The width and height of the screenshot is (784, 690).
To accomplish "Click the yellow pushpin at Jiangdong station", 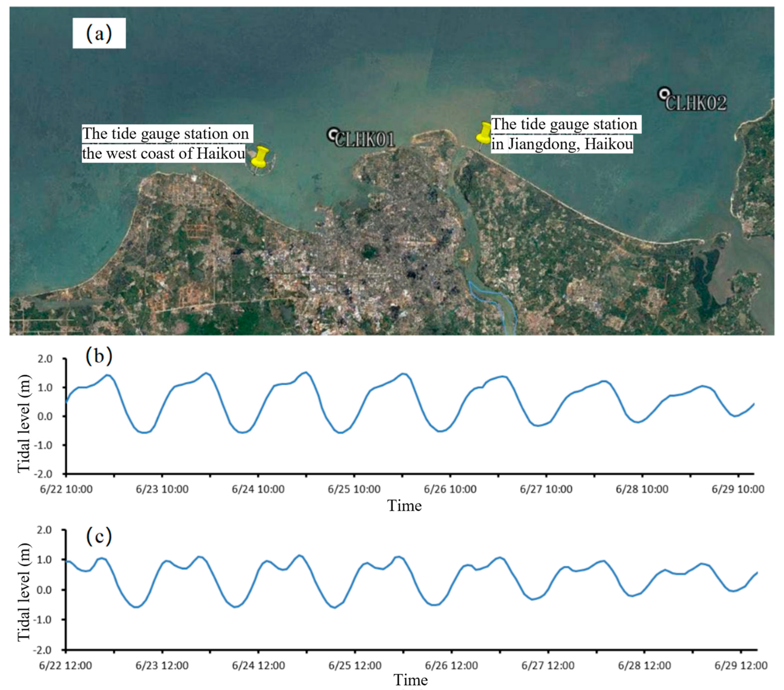I will (x=485, y=134).
